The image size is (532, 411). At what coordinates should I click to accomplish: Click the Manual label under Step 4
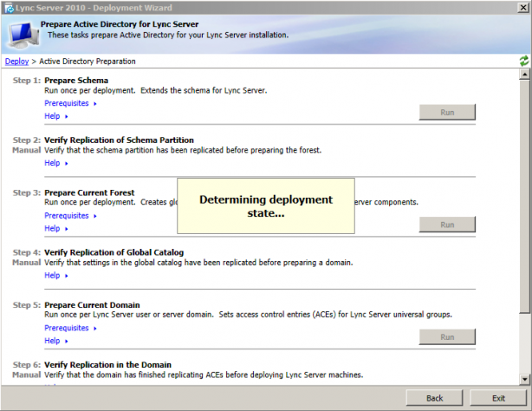[27, 263]
